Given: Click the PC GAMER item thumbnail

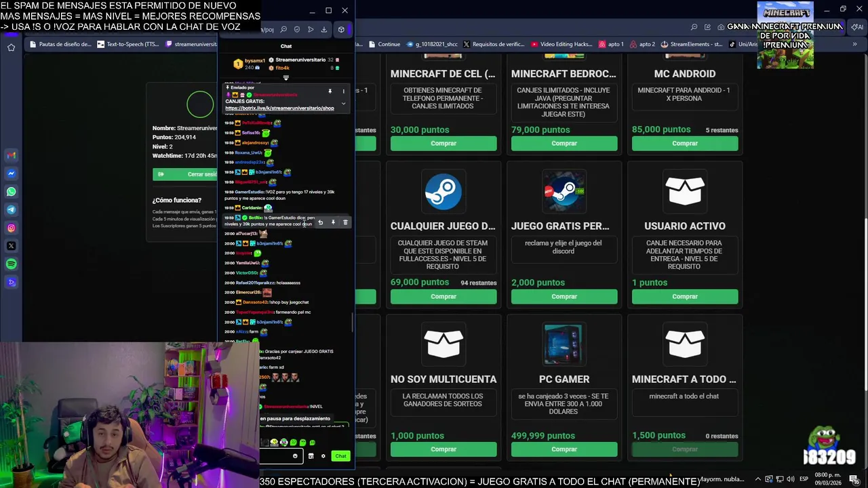Looking at the screenshot, I should (x=564, y=344).
